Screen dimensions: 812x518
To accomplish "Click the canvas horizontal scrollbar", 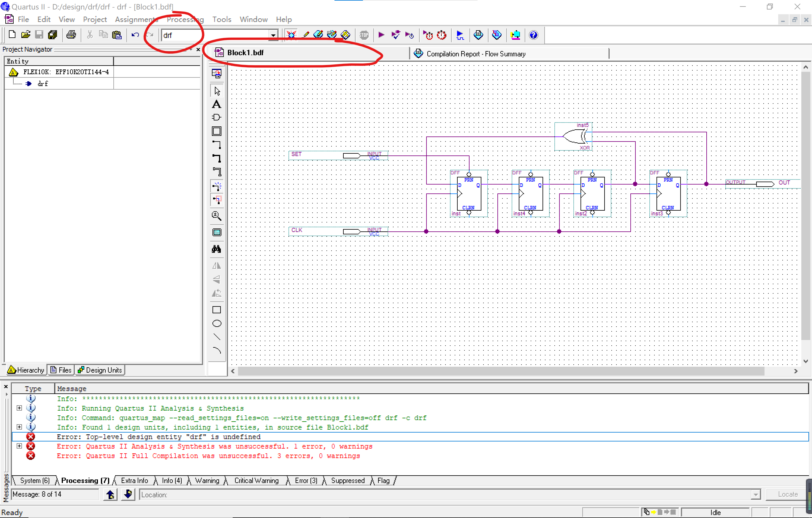I will click(500, 371).
